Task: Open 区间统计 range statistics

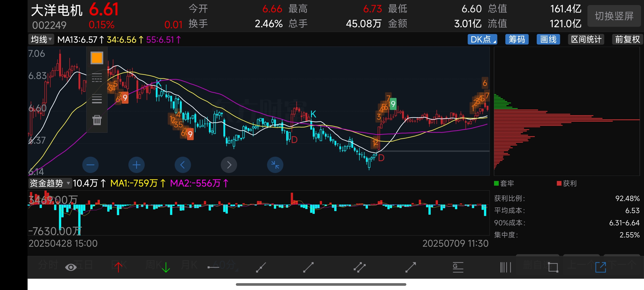Action: [586, 39]
